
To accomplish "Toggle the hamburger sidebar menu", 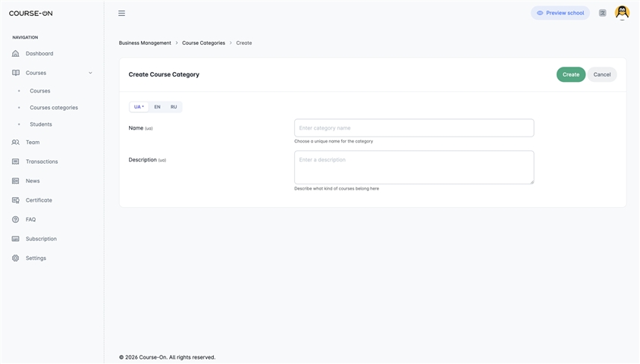I will (121, 13).
